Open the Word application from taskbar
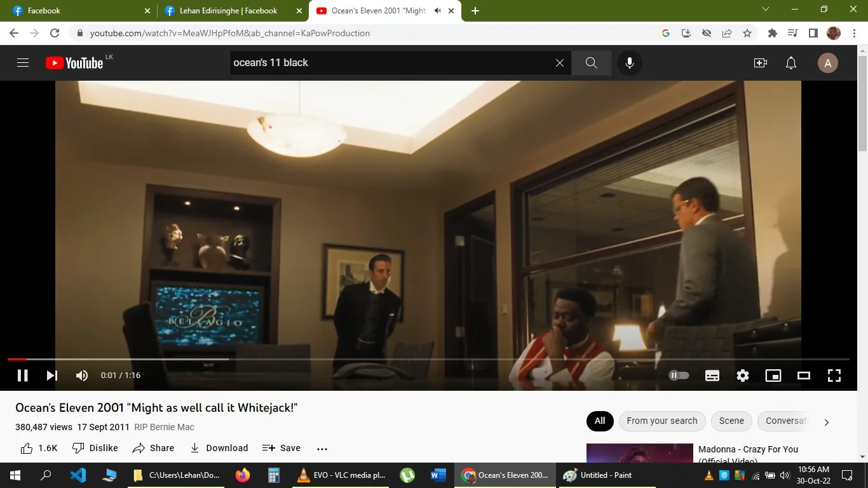 coord(438,475)
